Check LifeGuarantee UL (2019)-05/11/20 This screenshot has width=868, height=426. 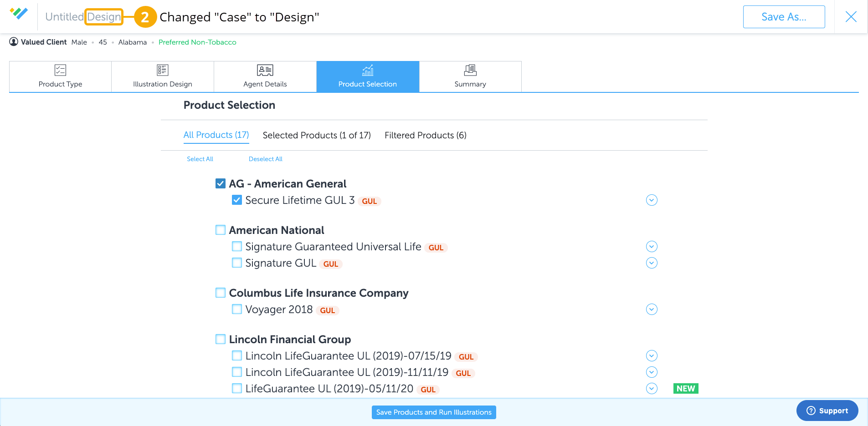237,388
